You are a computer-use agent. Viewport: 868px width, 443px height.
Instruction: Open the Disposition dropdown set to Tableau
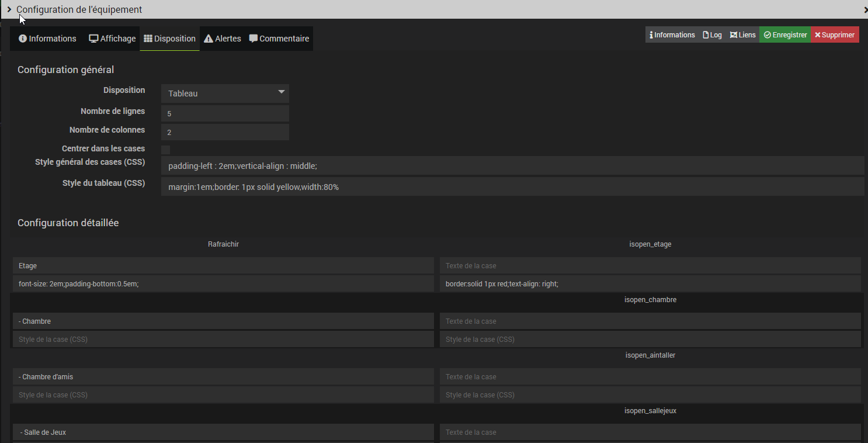pyautogui.click(x=225, y=94)
